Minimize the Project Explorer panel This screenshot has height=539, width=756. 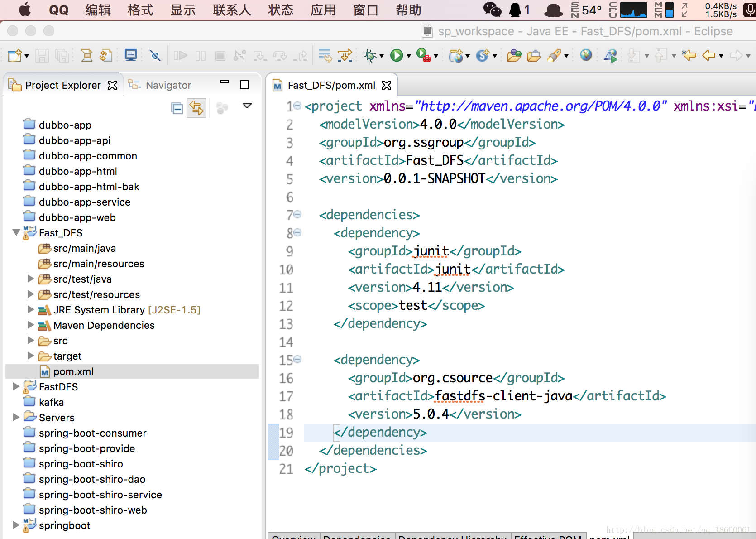coord(225,82)
